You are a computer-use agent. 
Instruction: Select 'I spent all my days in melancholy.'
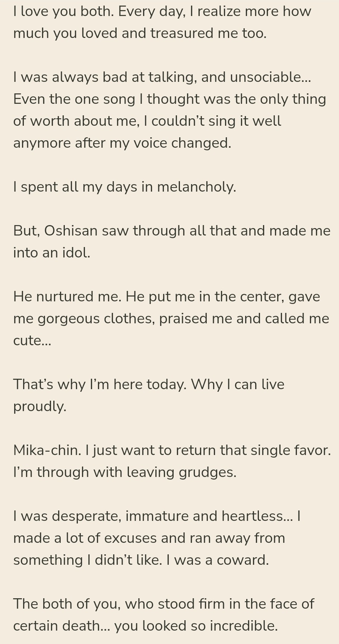pyautogui.click(x=125, y=187)
